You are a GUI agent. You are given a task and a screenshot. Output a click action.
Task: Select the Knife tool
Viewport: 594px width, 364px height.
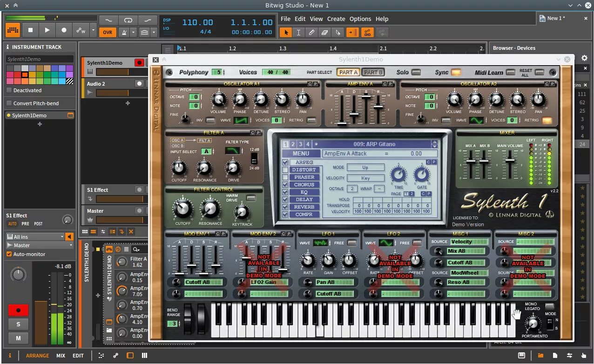[337, 32]
